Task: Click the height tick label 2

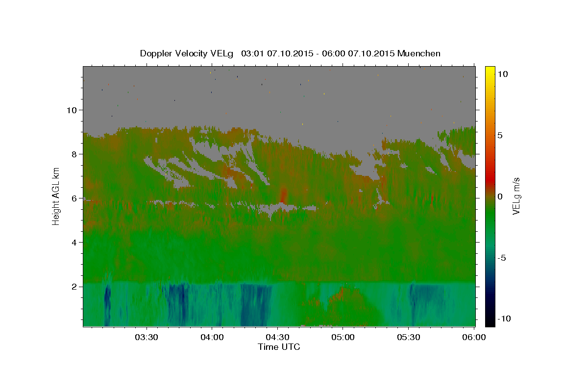Action: pos(73,286)
